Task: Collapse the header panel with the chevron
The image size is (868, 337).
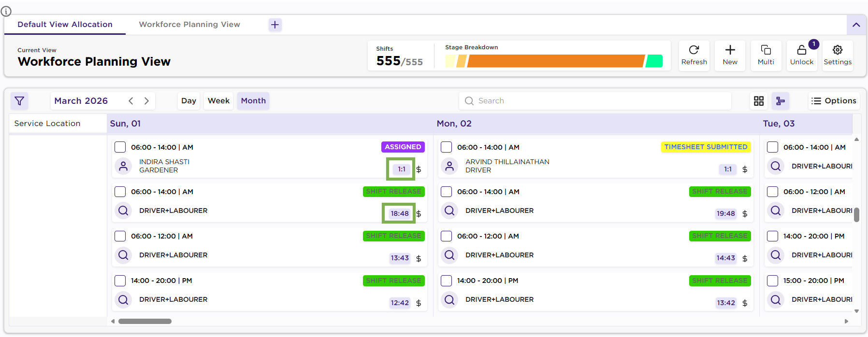Action: pyautogui.click(x=856, y=25)
